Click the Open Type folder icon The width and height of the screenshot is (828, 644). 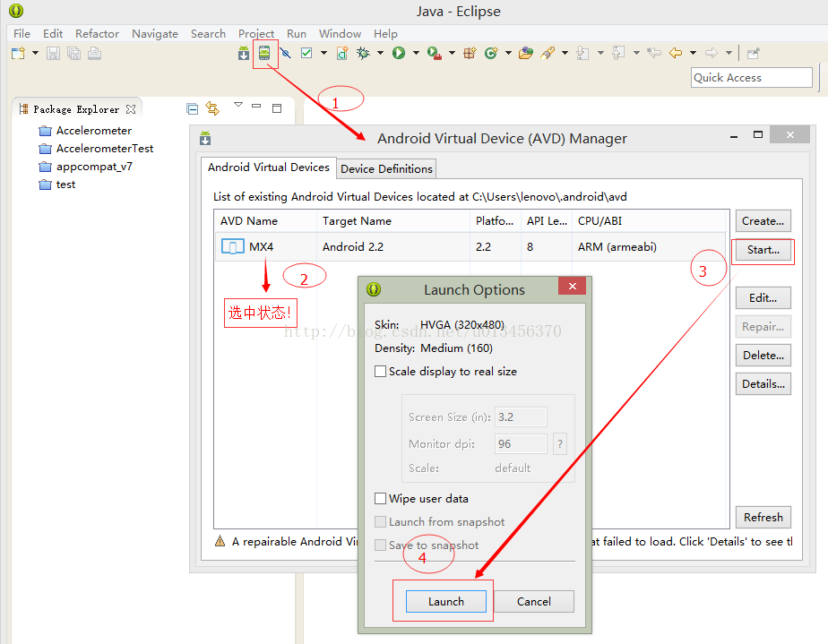coord(526,53)
